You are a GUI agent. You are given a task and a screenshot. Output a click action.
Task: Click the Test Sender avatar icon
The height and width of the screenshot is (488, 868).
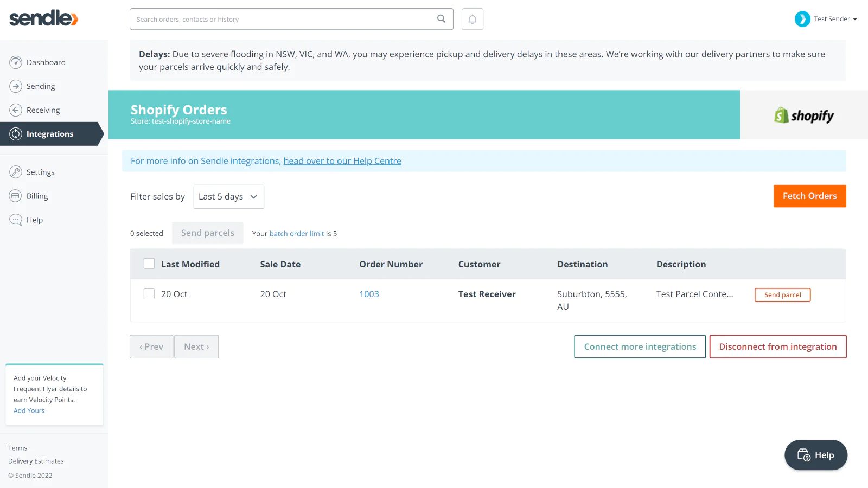pos(802,19)
